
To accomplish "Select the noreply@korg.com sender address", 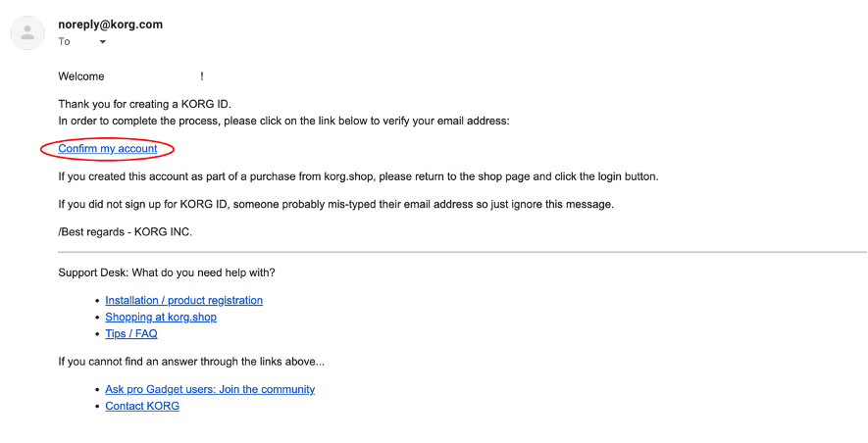I will [110, 25].
